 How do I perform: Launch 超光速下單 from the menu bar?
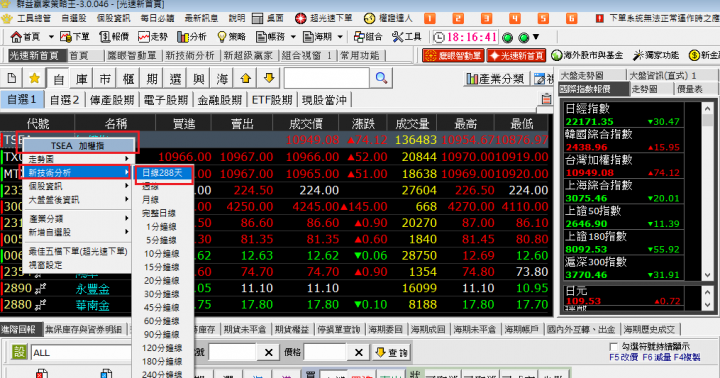pyautogui.click(x=324, y=18)
